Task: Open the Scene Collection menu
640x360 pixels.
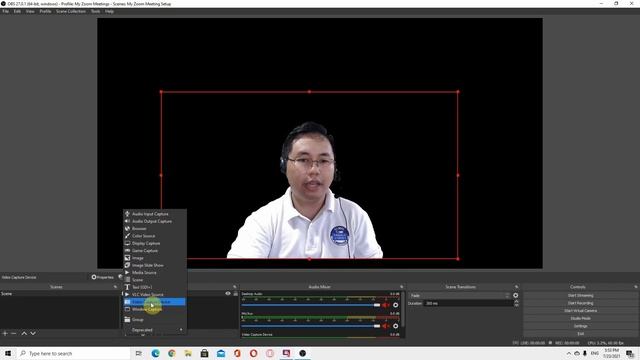Action: point(71,11)
